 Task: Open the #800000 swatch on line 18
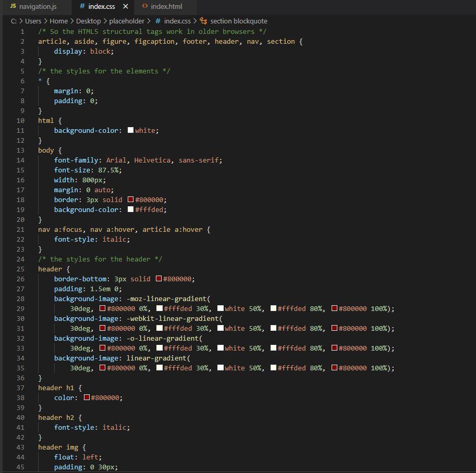(130, 200)
